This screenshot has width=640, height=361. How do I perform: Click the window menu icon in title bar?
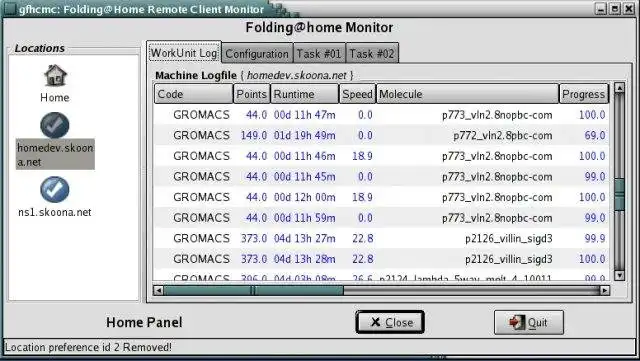[10, 9]
